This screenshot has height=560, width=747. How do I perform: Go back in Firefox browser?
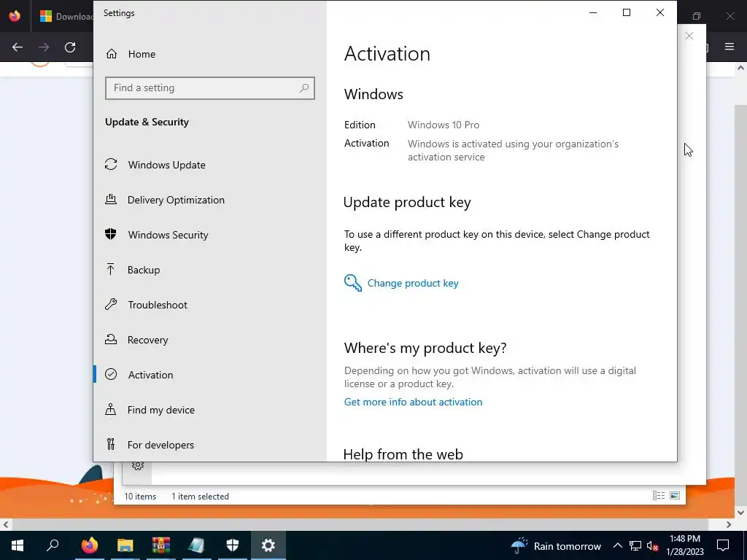(18, 47)
